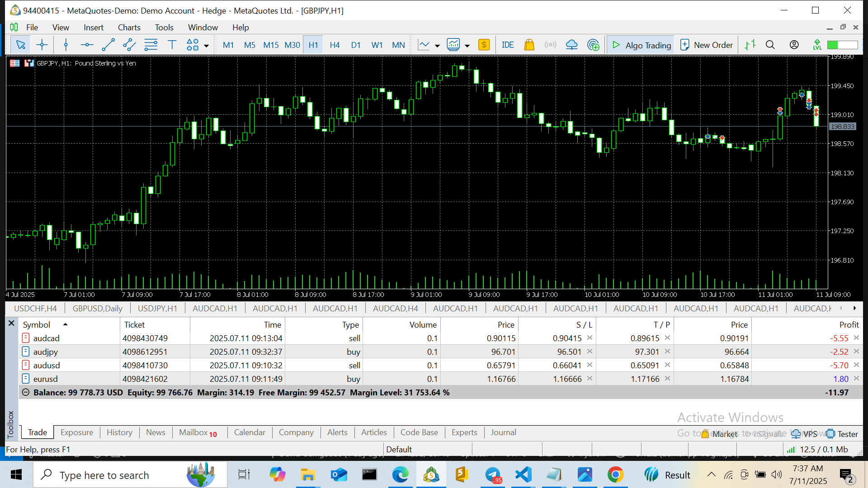Draw a vertical line tool

66,45
